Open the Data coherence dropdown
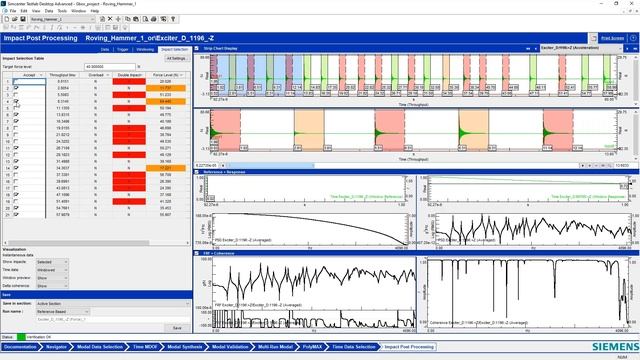The image size is (640, 360). (x=52, y=286)
